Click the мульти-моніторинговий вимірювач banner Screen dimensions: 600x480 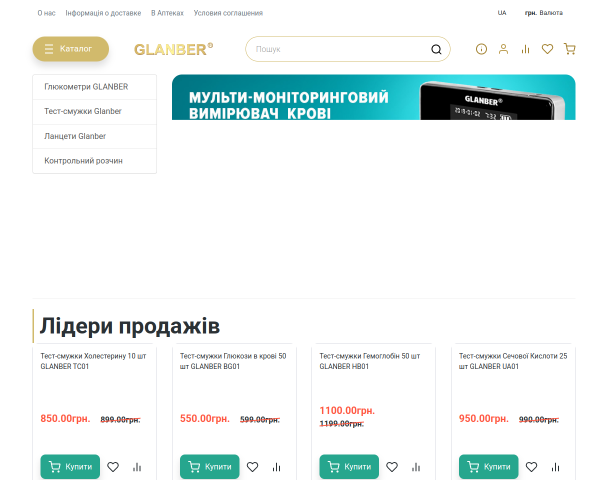(x=373, y=97)
